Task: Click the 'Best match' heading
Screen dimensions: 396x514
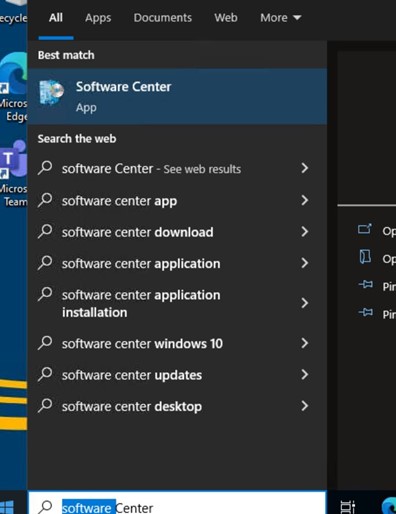Action: tap(66, 55)
